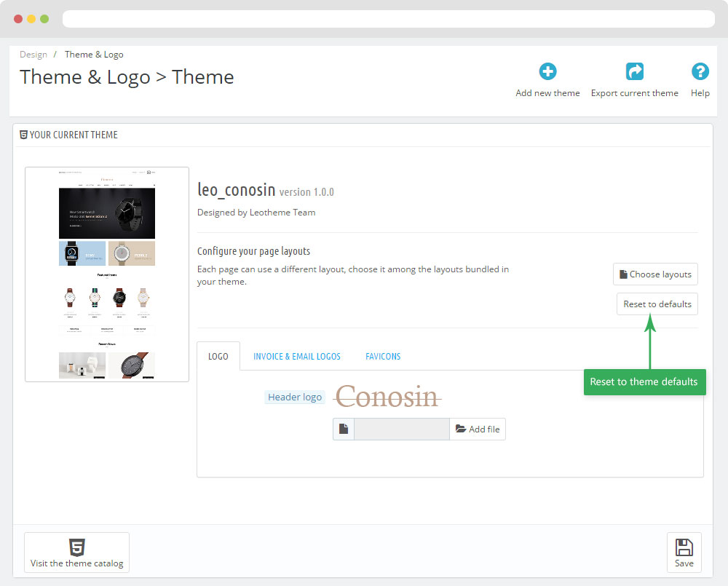Switch to the Favicons tab

click(383, 356)
